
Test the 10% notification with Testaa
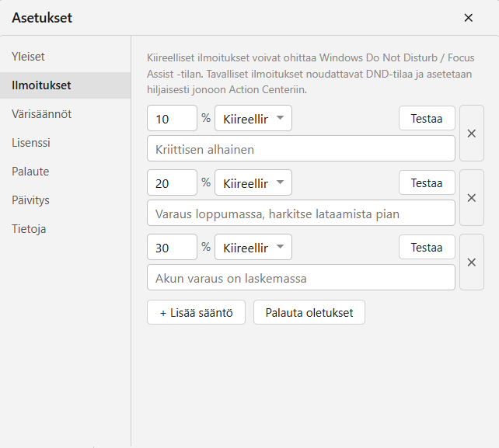click(427, 118)
